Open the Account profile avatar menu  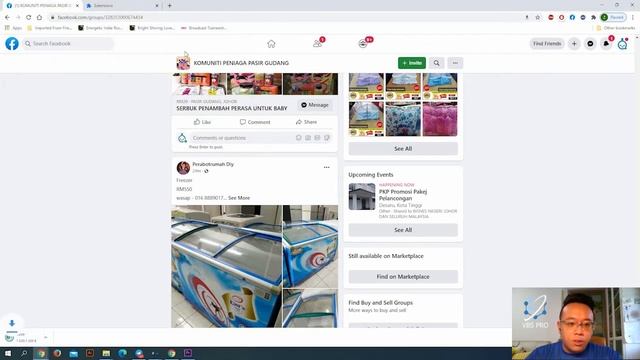click(x=622, y=44)
